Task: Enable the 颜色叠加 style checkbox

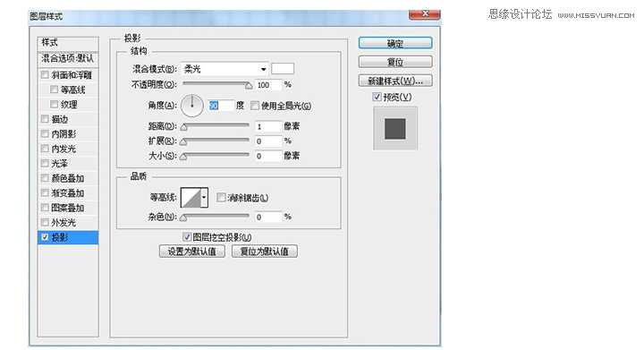Action: pyautogui.click(x=45, y=178)
